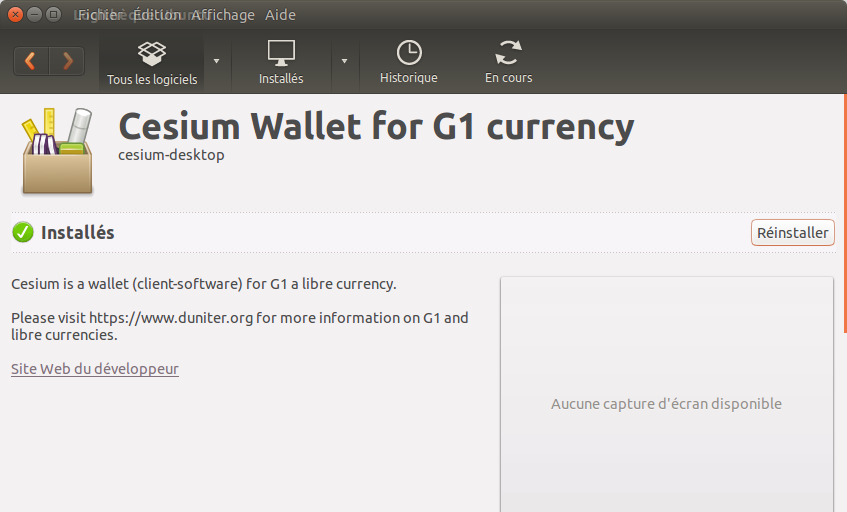Open the Fichier menu
Image resolution: width=847 pixels, height=512 pixels.
tap(101, 15)
